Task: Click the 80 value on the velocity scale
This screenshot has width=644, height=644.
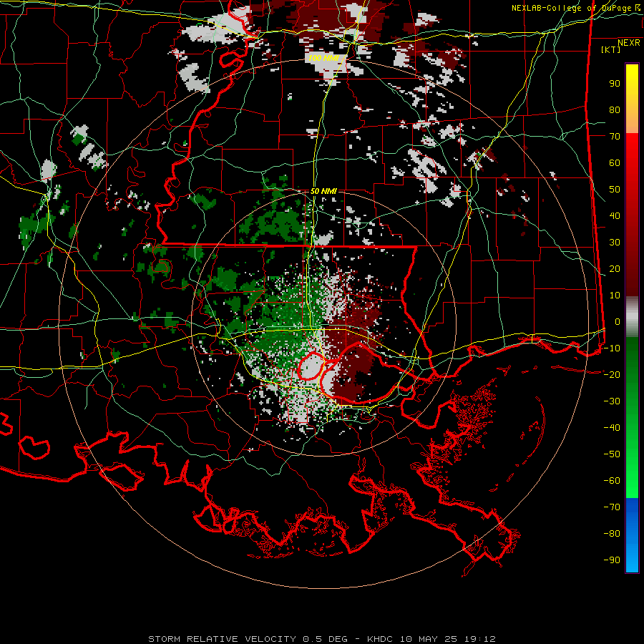Action: 615,110
